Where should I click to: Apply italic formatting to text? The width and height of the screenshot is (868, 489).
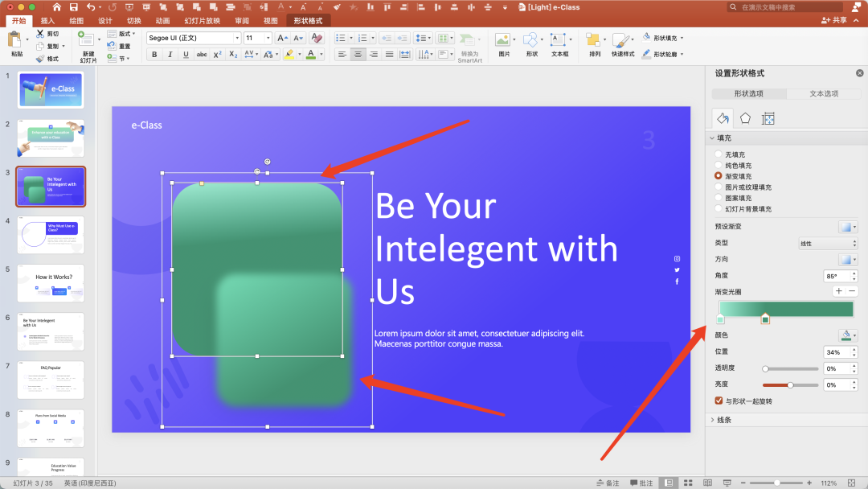click(170, 54)
